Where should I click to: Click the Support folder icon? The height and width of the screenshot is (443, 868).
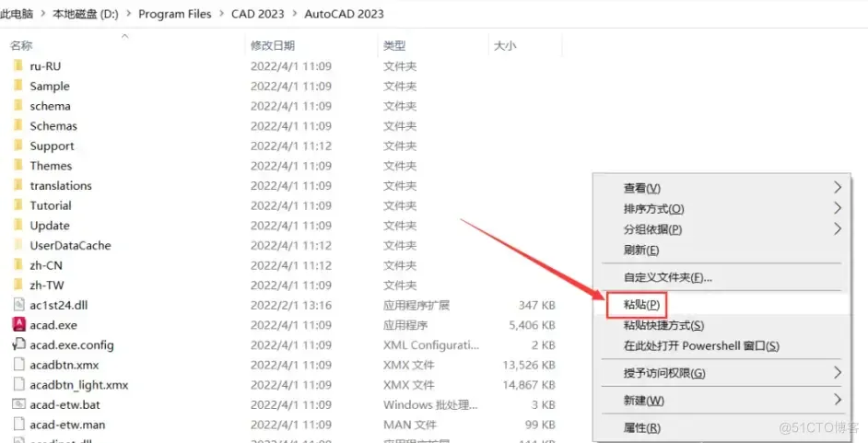(18, 146)
